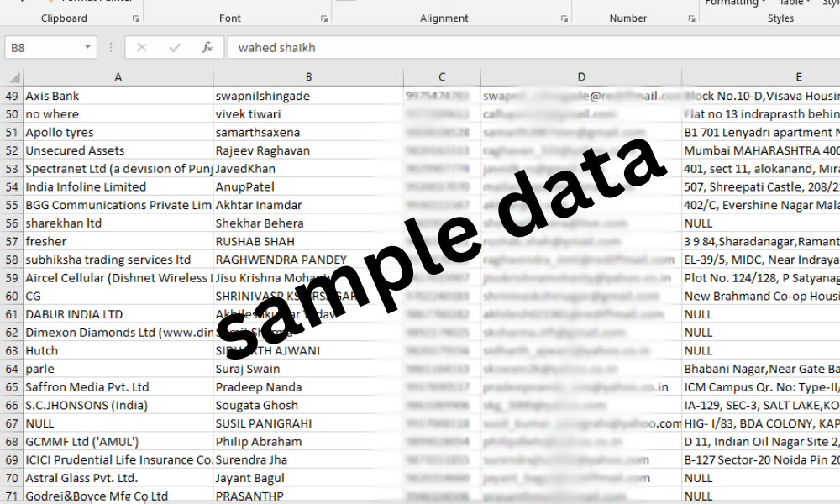The image size is (840, 504).
Task: Select the Apollo tyres cell
Action: pos(118,132)
